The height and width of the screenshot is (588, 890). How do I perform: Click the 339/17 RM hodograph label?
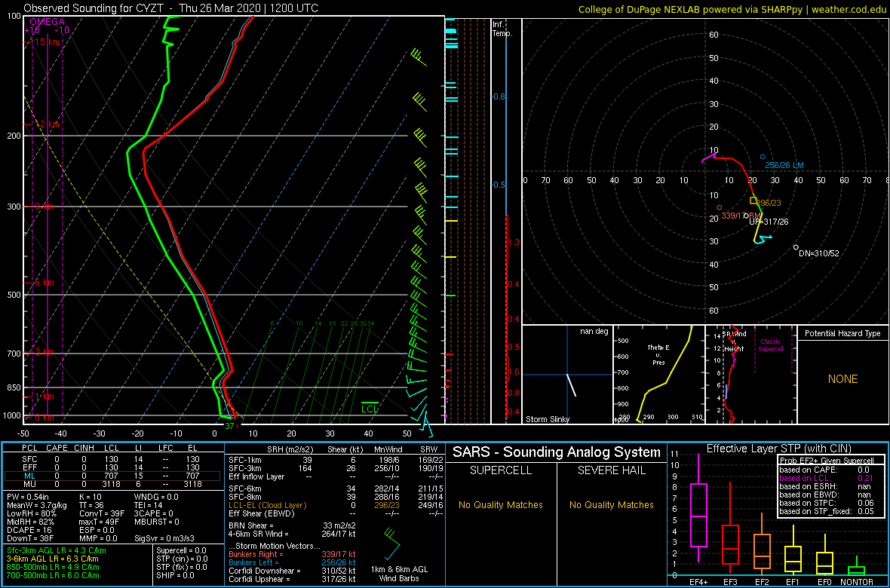pyautogui.click(x=741, y=216)
